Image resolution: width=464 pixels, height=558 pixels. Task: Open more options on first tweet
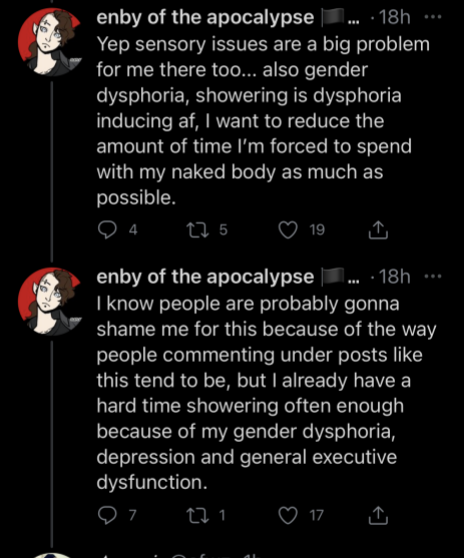[x=433, y=17]
